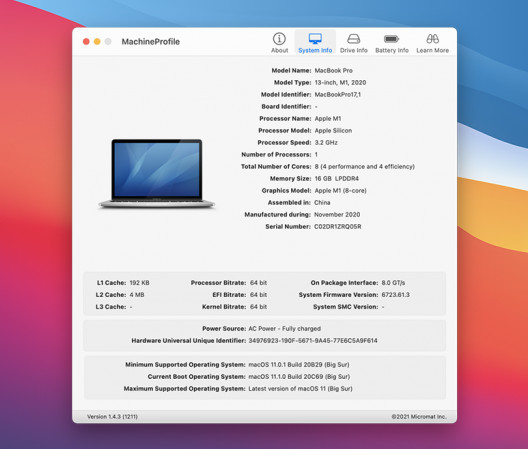Select the serial number C02DR1ZRQ05R
The image size is (528, 449).
[338, 227]
